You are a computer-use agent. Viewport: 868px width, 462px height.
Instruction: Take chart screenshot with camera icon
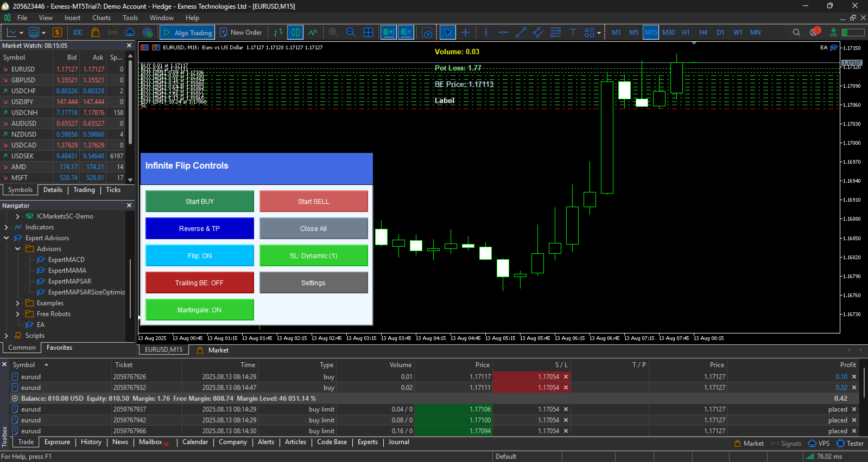click(x=428, y=33)
